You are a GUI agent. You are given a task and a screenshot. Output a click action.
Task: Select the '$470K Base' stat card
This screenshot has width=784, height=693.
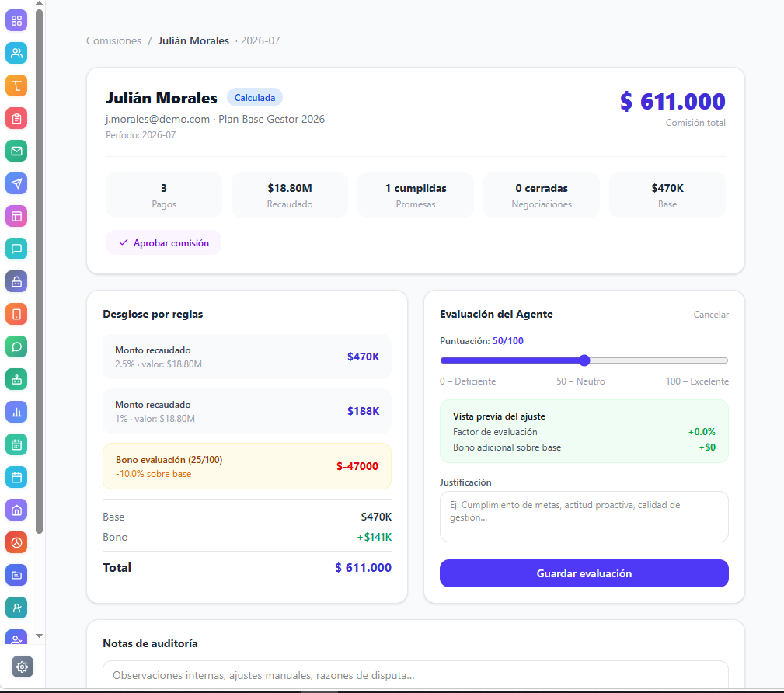(x=667, y=195)
